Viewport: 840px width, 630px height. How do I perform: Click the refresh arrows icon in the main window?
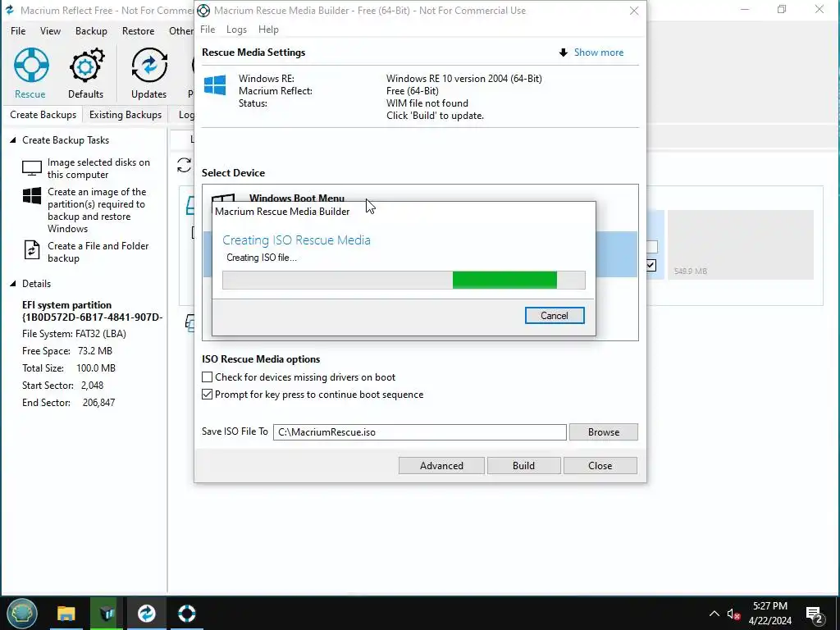[x=185, y=165]
